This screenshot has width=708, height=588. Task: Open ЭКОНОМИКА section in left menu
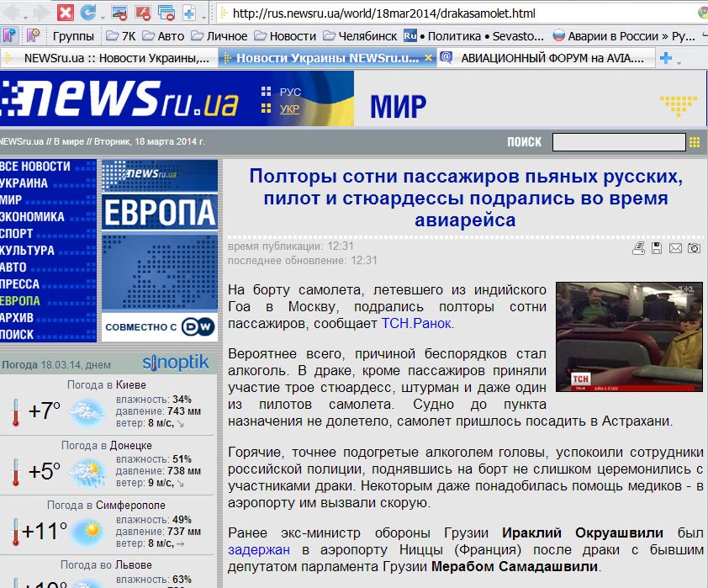34,216
